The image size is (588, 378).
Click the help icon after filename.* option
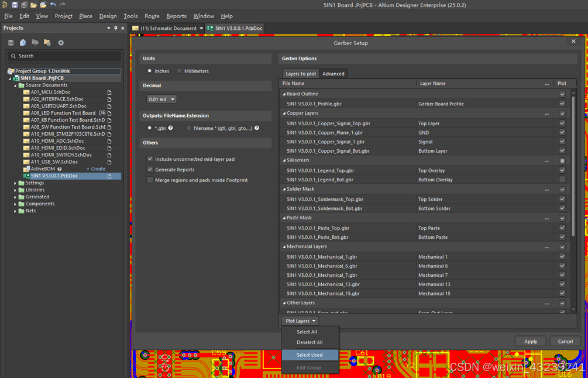tap(257, 128)
